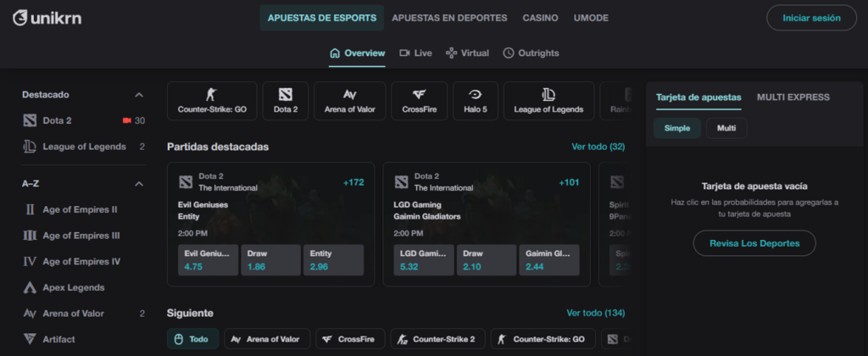Viewport: 868px width, 356px height.
Task: Go to the Casino section
Action: coord(540,18)
